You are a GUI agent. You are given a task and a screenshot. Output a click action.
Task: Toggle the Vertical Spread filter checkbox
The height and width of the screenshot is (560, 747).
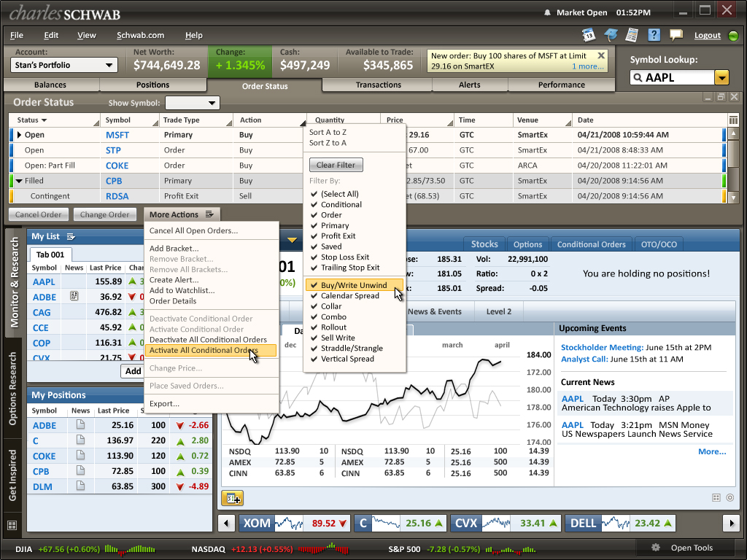click(x=314, y=359)
